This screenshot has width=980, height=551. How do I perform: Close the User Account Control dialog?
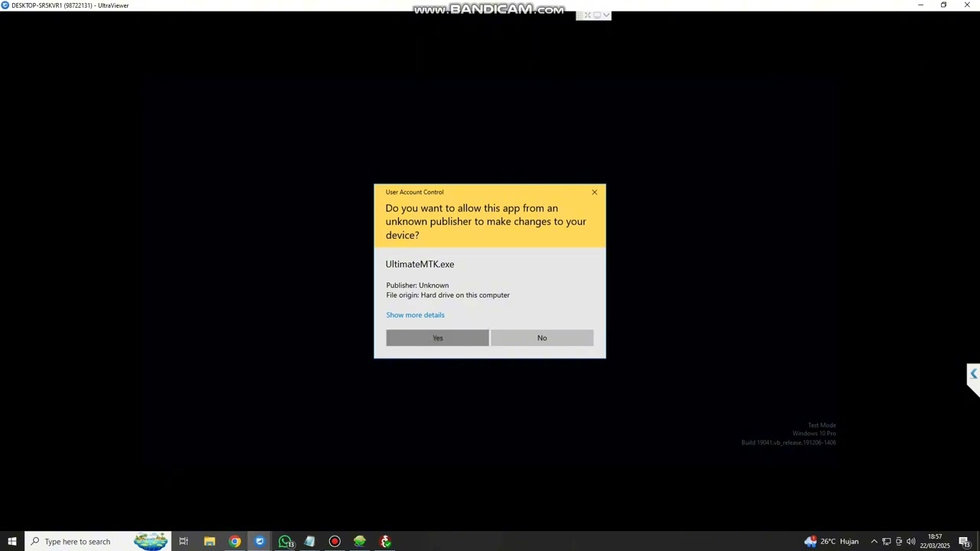(594, 192)
